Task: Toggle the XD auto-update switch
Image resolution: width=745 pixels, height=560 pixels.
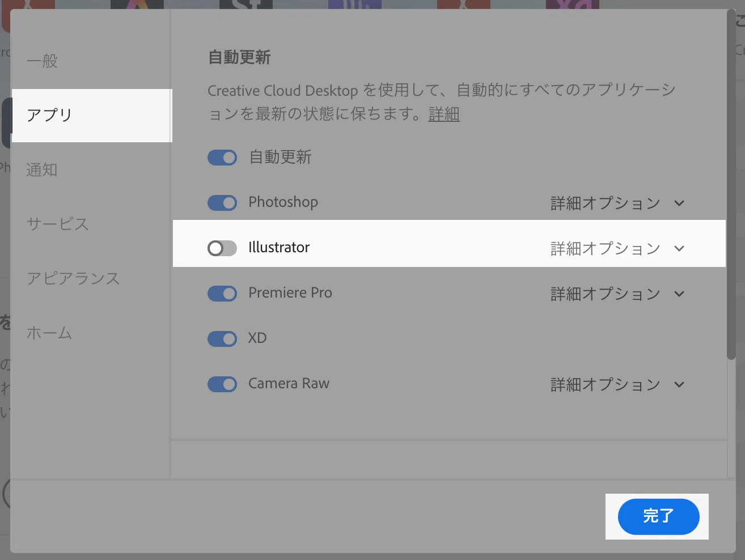Action: click(x=222, y=339)
